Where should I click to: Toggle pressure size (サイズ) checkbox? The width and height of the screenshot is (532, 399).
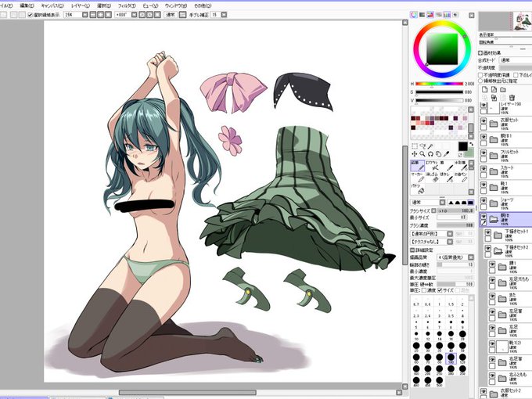440,290
